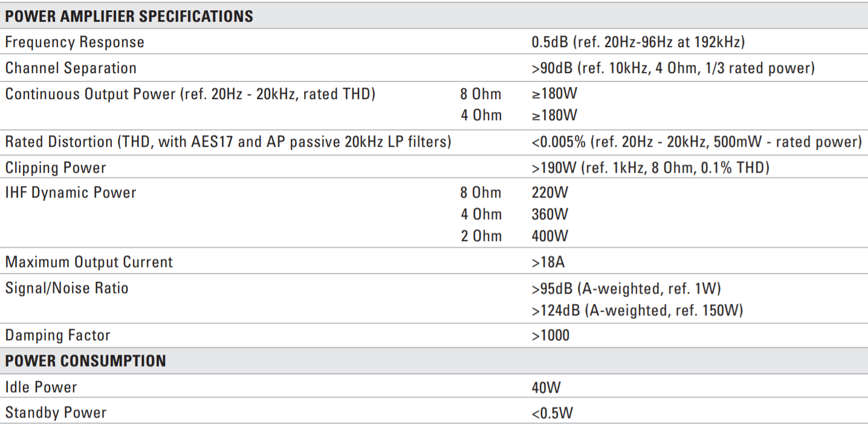Select the >90dB channel separation value

[x=673, y=68]
